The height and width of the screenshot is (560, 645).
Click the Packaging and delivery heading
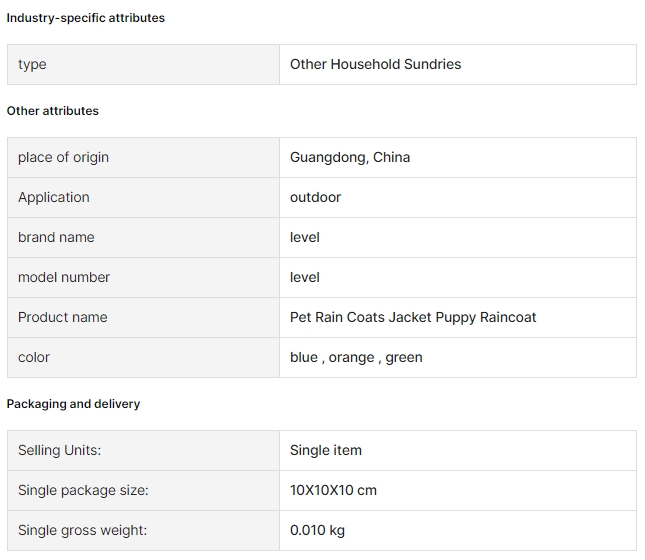click(x=73, y=404)
